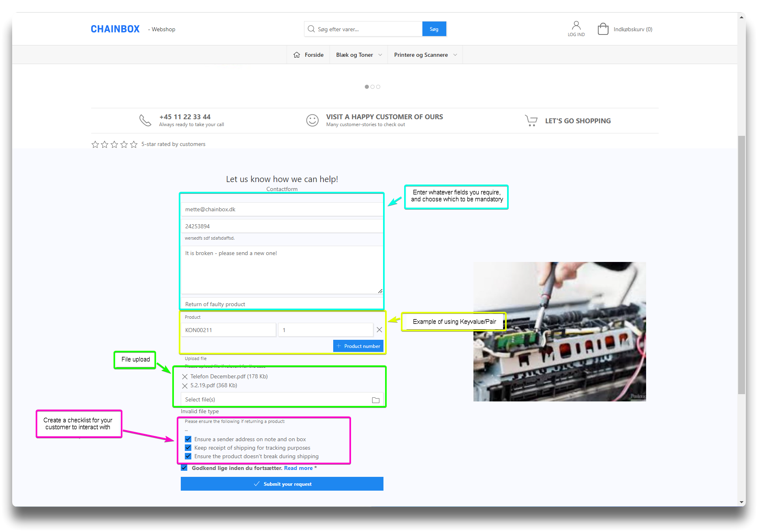Click the folder browse icon
The height and width of the screenshot is (532, 758).
click(x=376, y=400)
